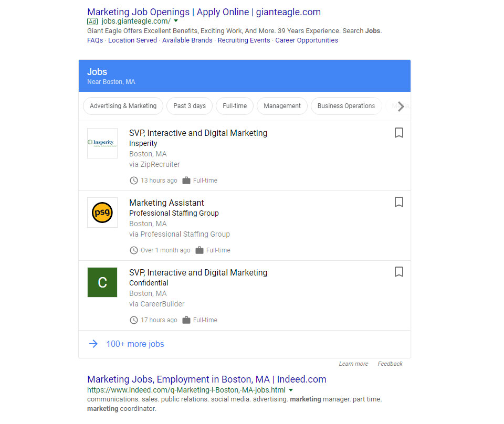Visit the Available Brands sitelink
504x424 pixels.
[x=187, y=40]
